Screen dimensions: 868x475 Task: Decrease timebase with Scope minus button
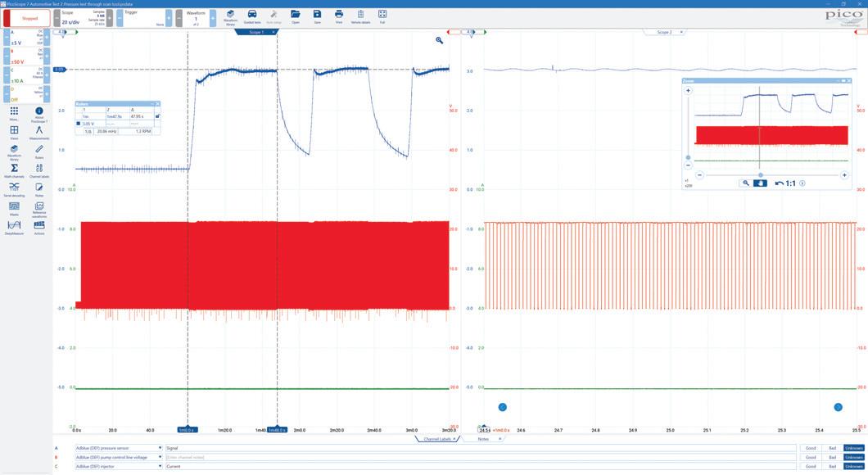pyautogui.click(x=57, y=18)
